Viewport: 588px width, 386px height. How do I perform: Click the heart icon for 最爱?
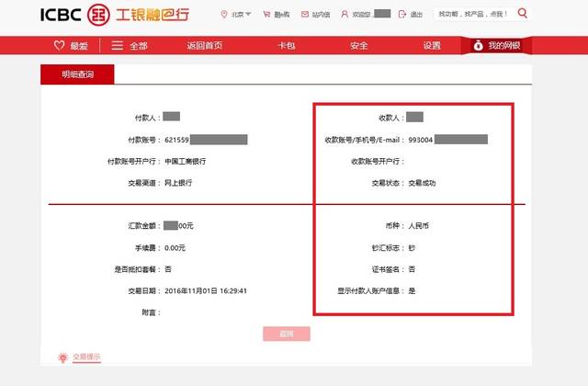coord(59,45)
